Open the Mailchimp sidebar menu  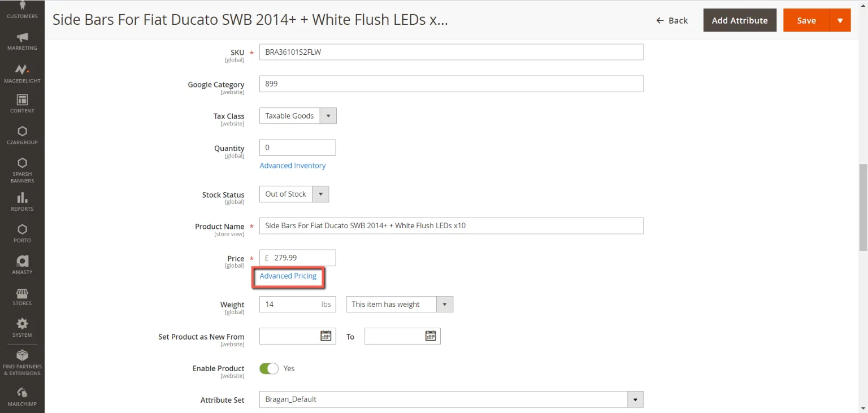click(x=22, y=397)
